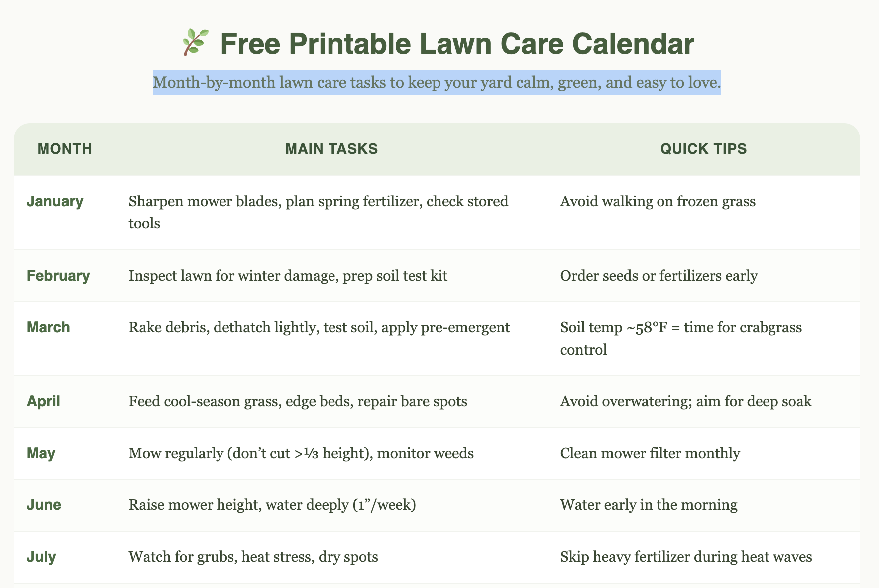Screen dimensions: 879x588
Task: Click 'Avoid walking on frozen grass' tip
Action: [658, 201]
